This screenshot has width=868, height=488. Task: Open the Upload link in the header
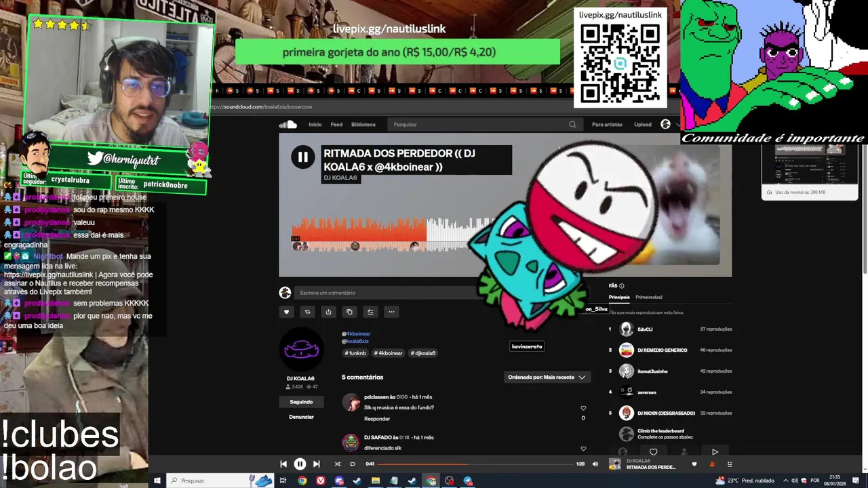[x=643, y=125]
